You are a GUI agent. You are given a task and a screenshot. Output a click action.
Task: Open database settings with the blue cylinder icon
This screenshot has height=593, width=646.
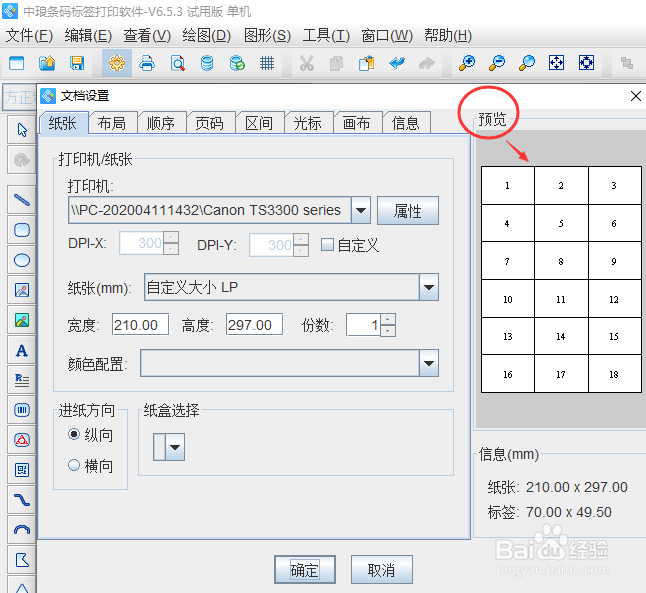point(207,63)
